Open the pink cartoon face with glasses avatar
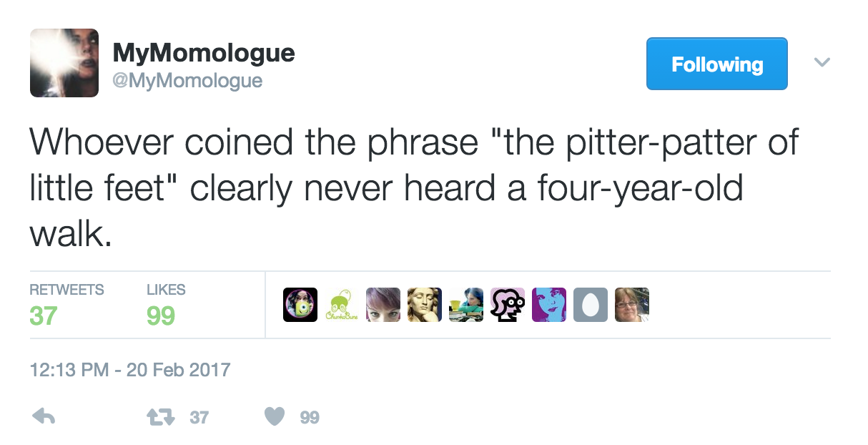This screenshot has width=868, height=445. pos(508,305)
